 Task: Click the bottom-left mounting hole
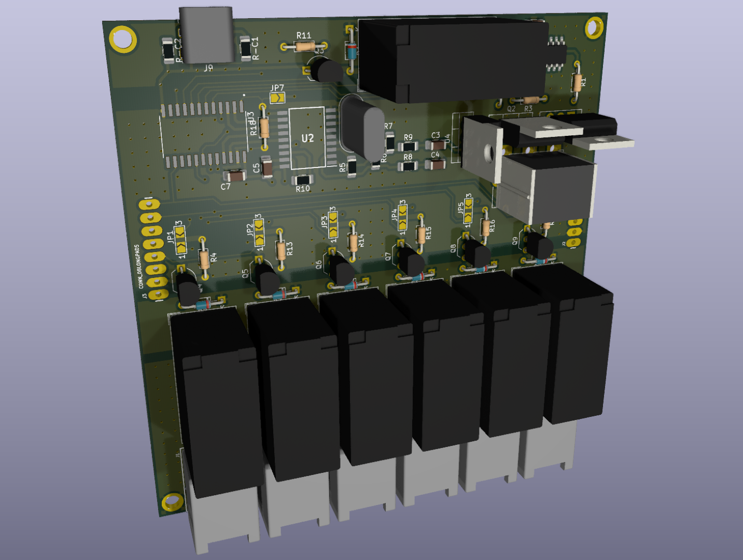click(172, 502)
